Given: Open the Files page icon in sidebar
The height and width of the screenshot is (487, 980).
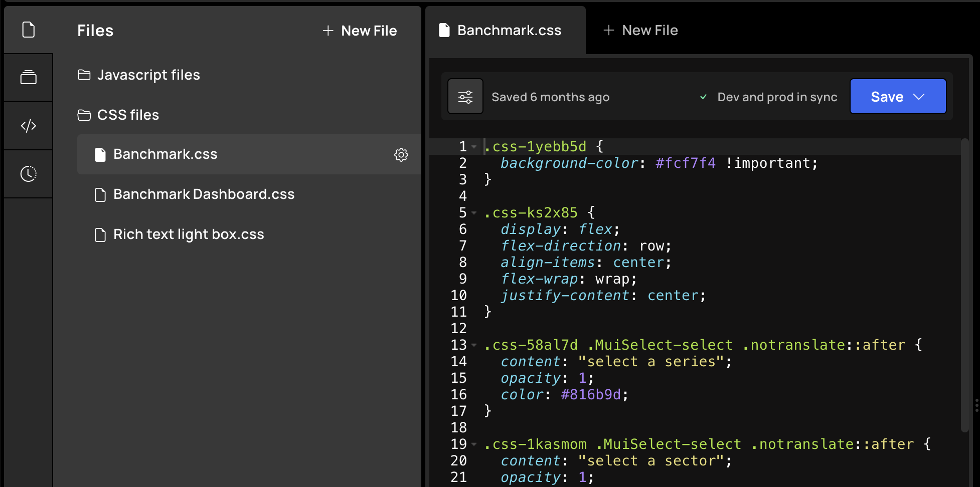Looking at the screenshot, I should coord(29,30).
